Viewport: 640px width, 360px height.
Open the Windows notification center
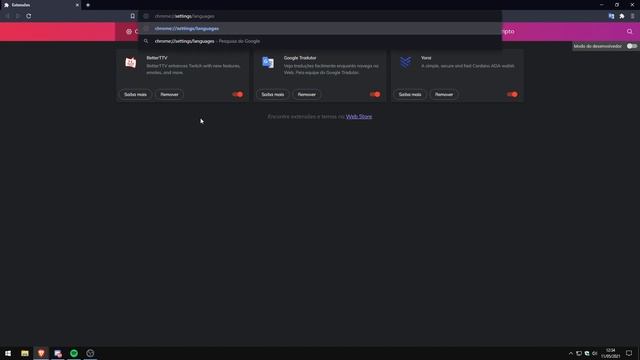point(629,353)
